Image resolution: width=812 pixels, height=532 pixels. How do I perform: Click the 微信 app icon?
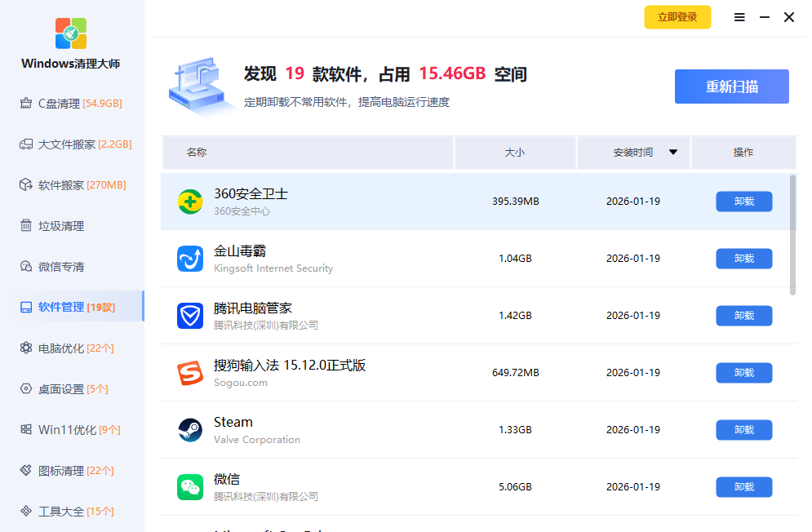coord(190,487)
